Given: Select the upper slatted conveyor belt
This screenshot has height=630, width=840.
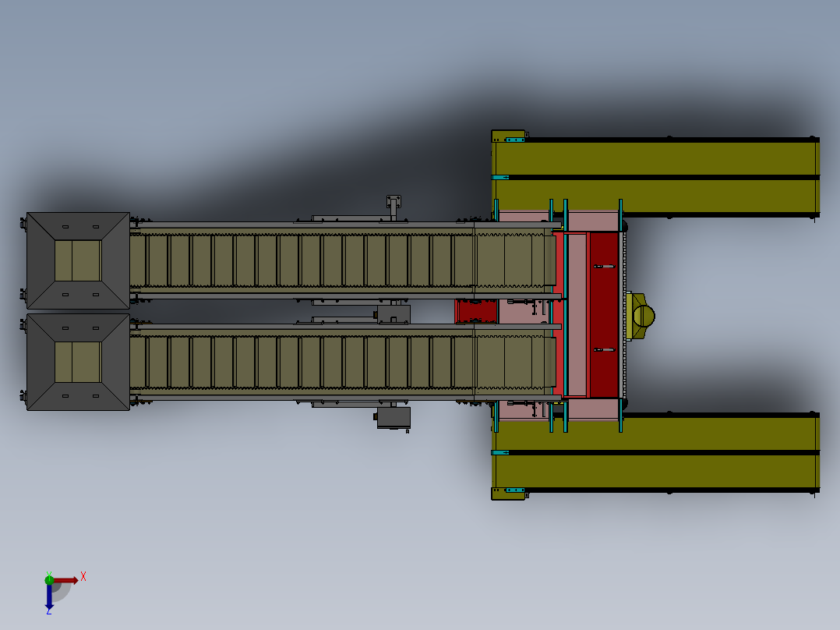Looking at the screenshot, I should click(x=343, y=260).
